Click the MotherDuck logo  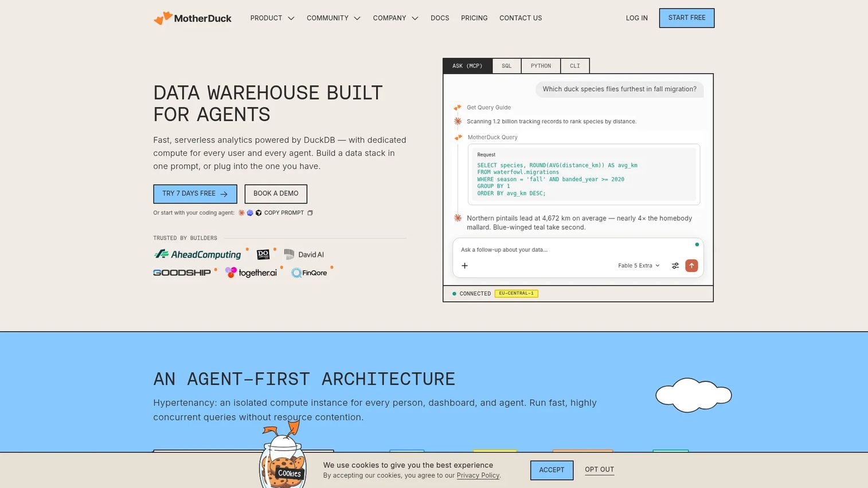(193, 18)
